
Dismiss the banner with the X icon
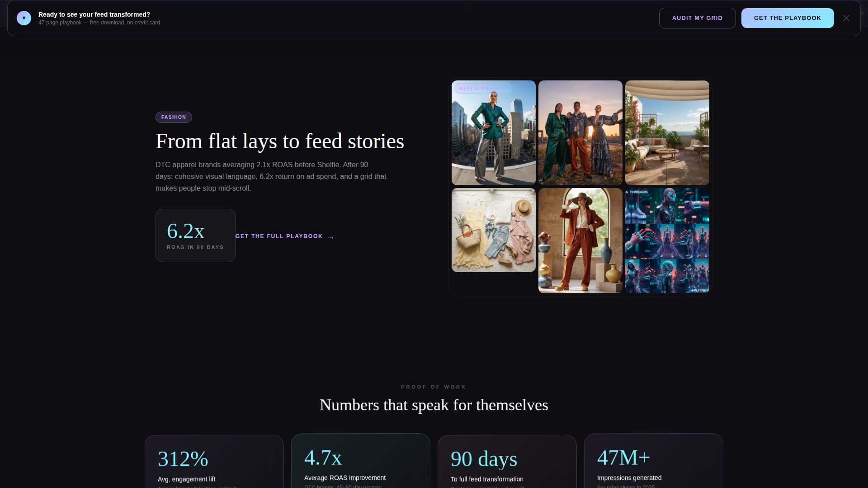(846, 18)
